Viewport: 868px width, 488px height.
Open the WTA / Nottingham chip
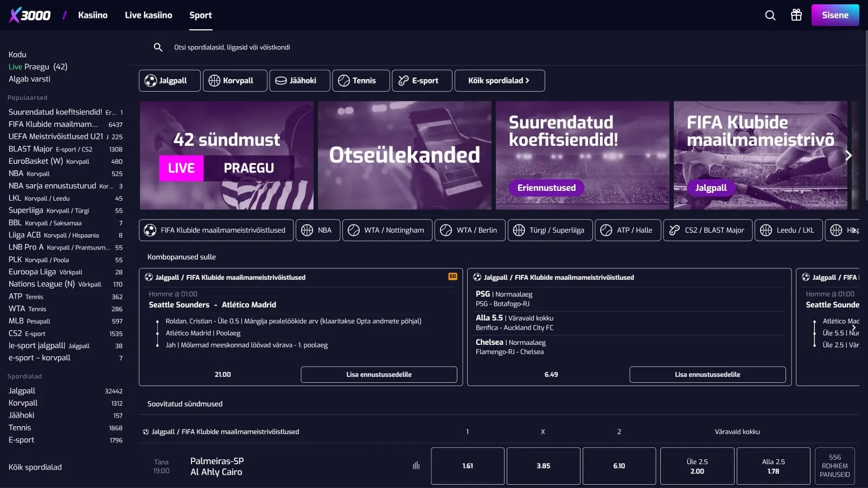click(x=387, y=230)
